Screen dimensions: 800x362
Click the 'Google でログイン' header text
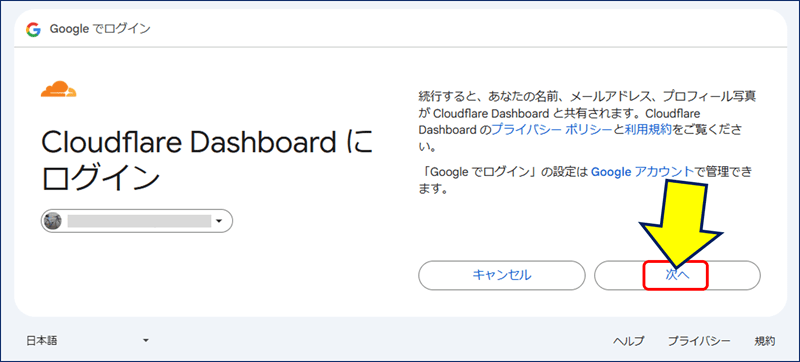[100, 29]
